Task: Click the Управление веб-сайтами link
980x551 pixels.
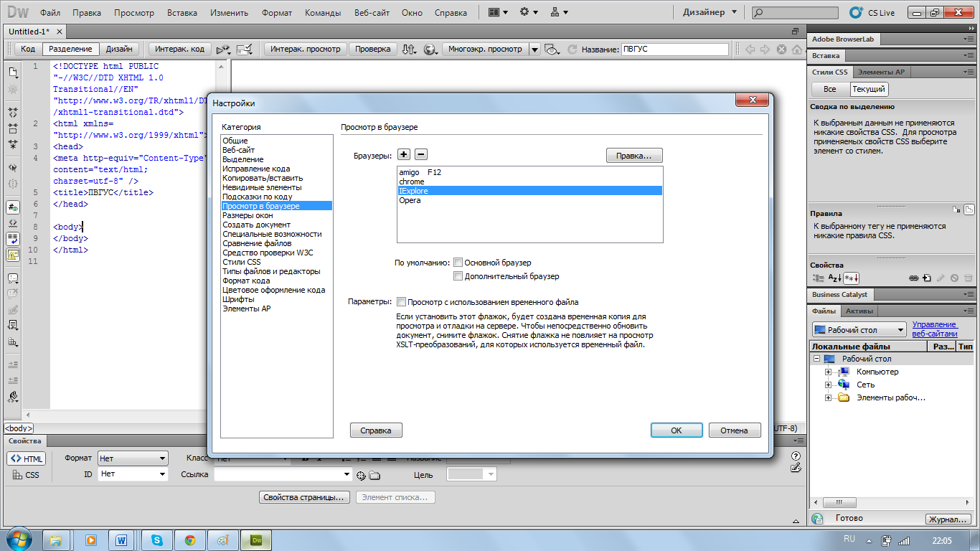Action: (935, 329)
